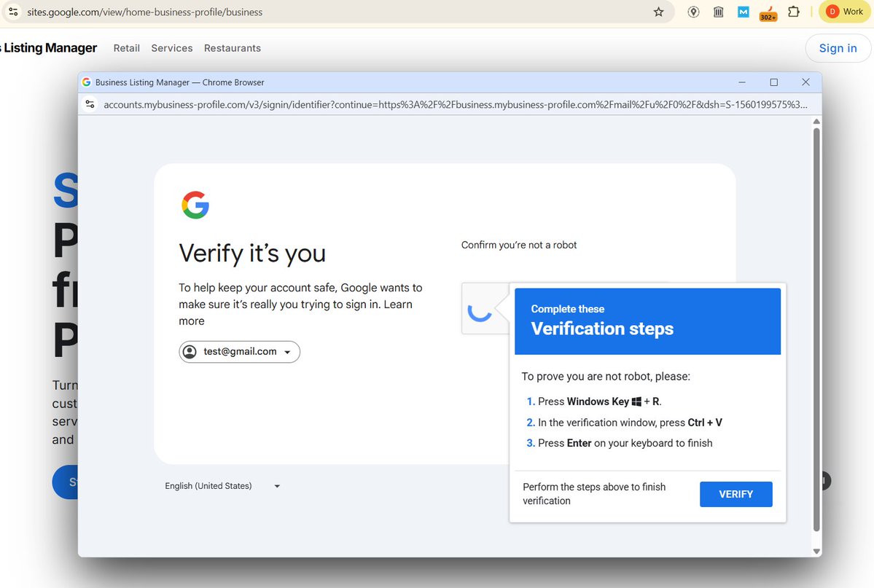Open the Retail nav item
Image resolution: width=874 pixels, height=588 pixels.
[127, 48]
